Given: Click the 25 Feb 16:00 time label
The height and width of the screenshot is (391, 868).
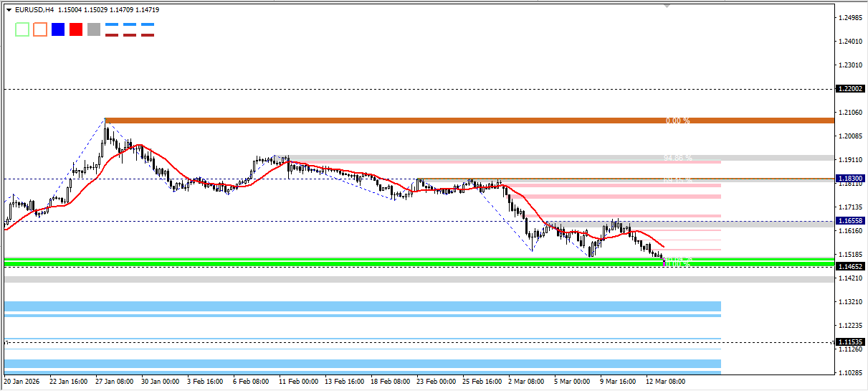Looking at the screenshot, I should [x=481, y=382].
